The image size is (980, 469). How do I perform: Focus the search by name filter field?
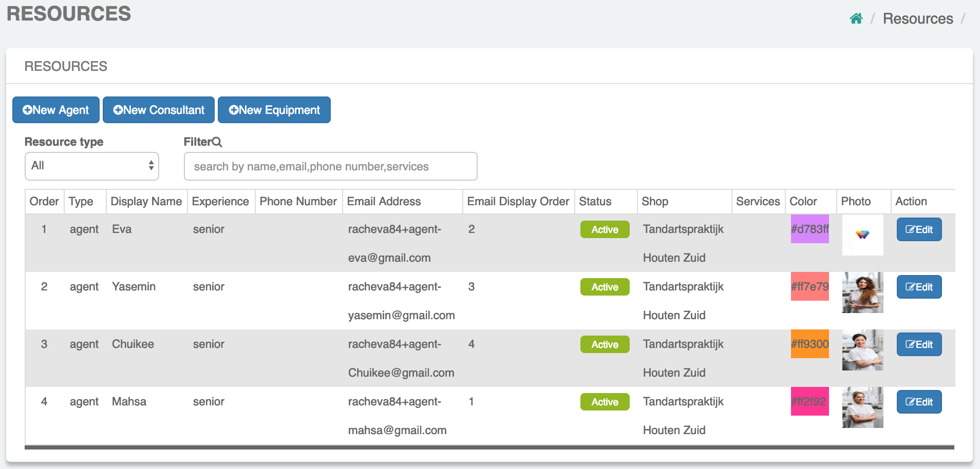pos(330,166)
